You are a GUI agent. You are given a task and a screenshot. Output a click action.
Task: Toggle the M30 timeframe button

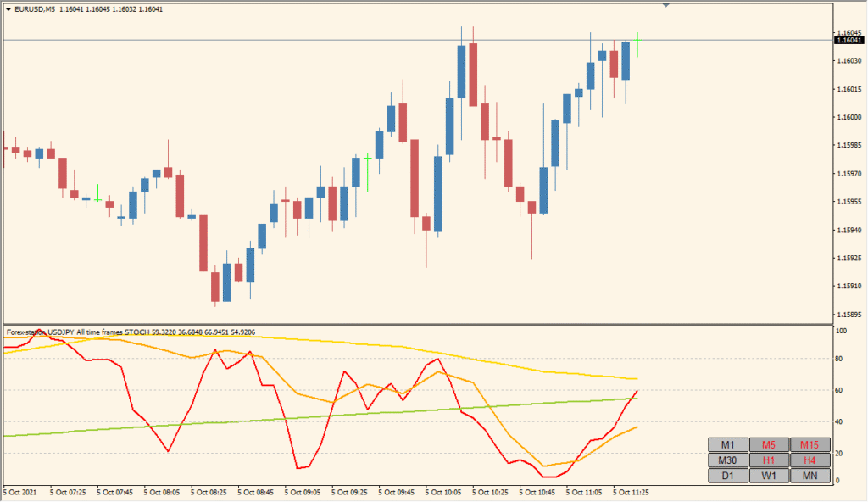point(728,460)
